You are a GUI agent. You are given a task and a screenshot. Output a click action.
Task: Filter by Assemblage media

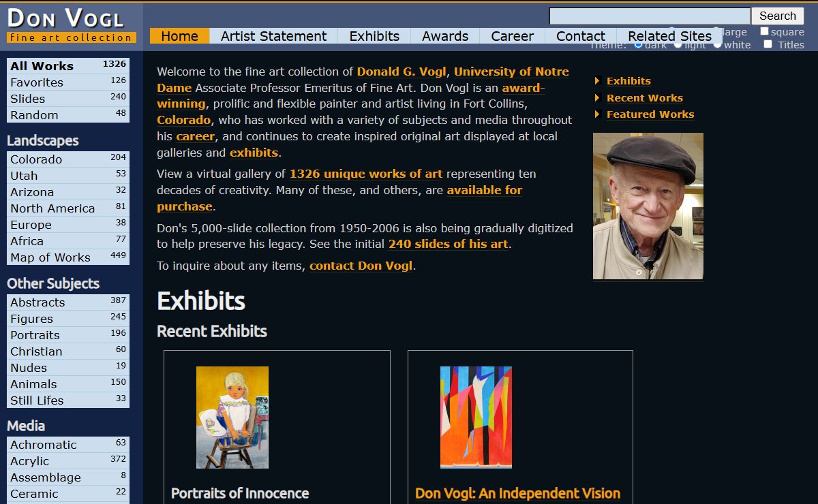click(x=68, y=477)
